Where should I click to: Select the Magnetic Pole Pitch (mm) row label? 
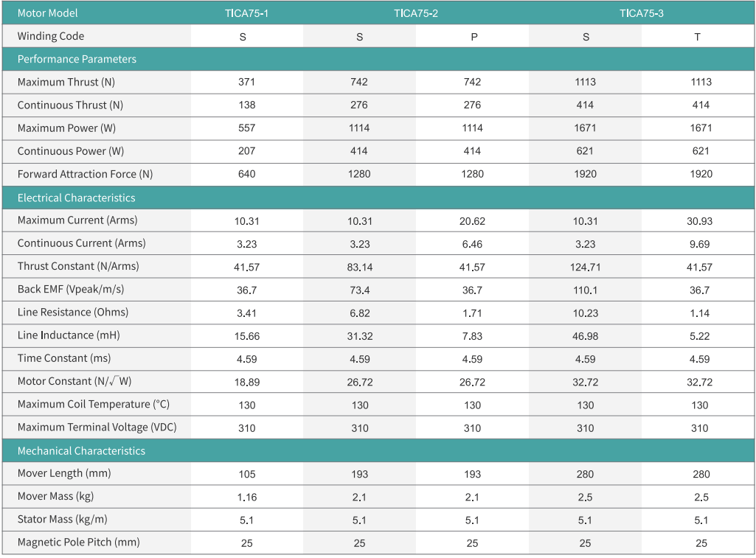click(78, 543)
